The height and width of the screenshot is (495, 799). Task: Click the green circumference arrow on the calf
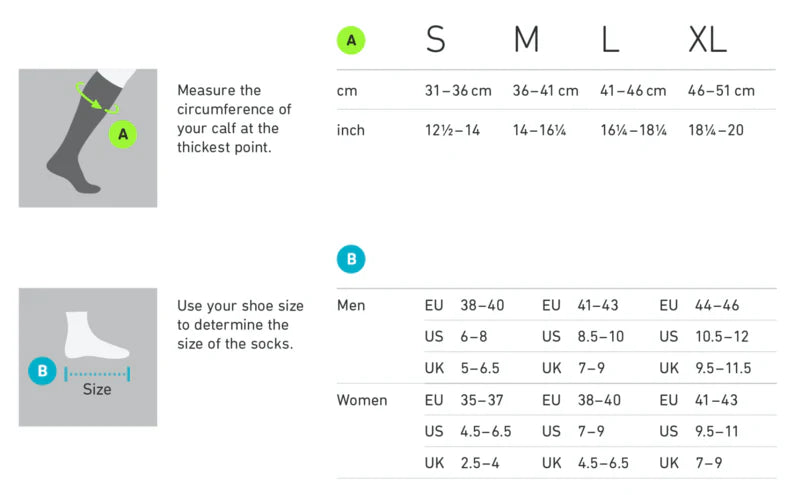coord(97,99)
